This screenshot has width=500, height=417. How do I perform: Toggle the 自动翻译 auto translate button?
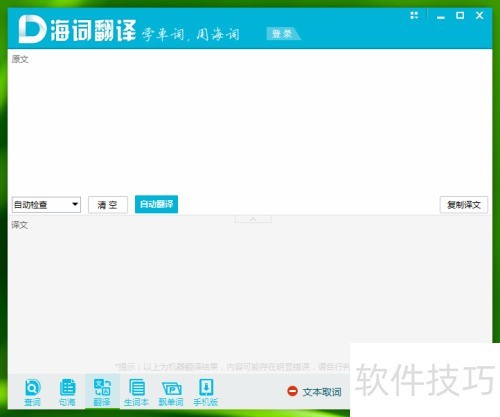156,204
